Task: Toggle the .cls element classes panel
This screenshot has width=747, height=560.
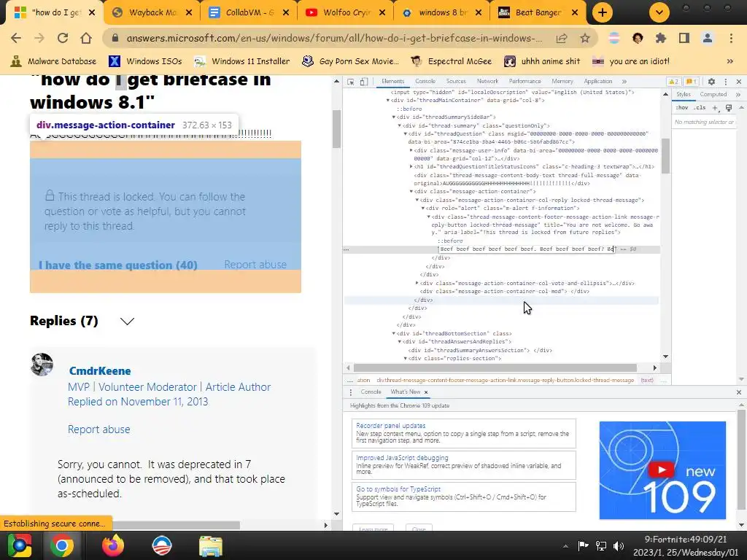Action: pos(700,108)
